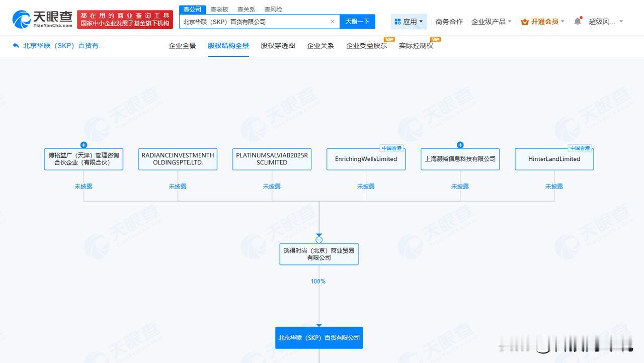Select the EnrichingWellsLimited node
644x363 pixels.
pyautogui.click(x=366, y=159)
